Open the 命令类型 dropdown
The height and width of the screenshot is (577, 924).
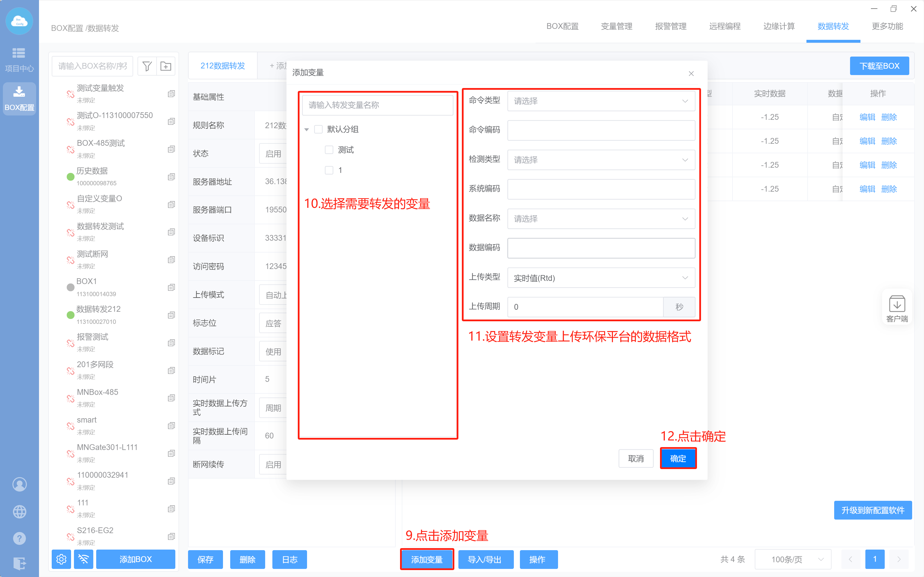click(x=600, y=101)
